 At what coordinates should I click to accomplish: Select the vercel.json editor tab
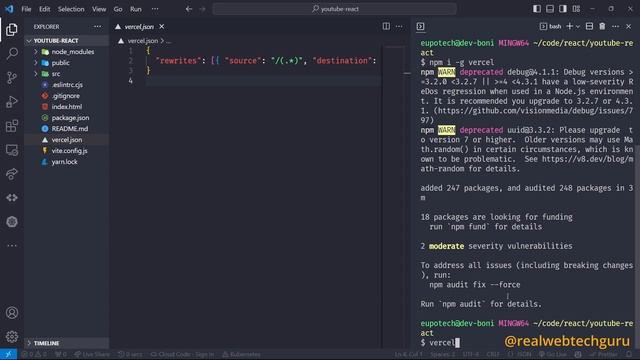[140, 27]
